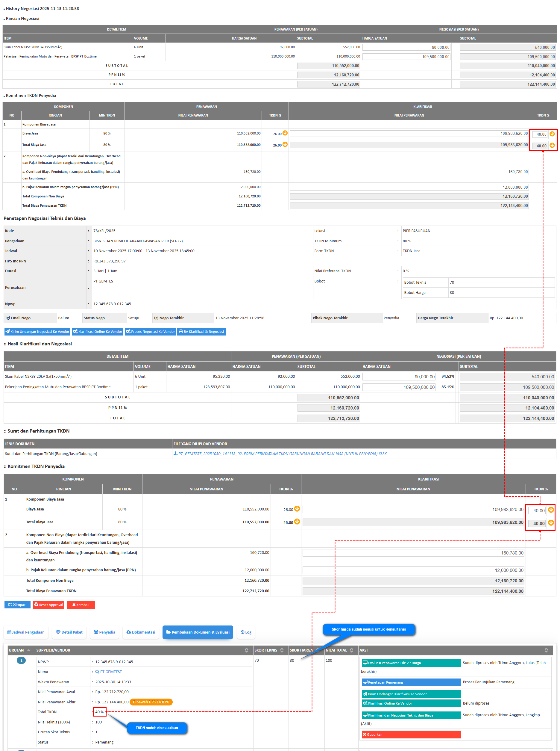This screenshot has height=751, width=560.
Task: Table above Simpan: click 160,780.00 overhead input
Action: pyautogui.click(x=413, y=553)
